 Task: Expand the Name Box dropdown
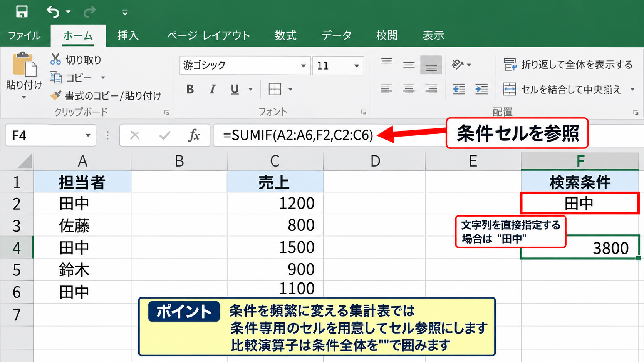[88, 135]
